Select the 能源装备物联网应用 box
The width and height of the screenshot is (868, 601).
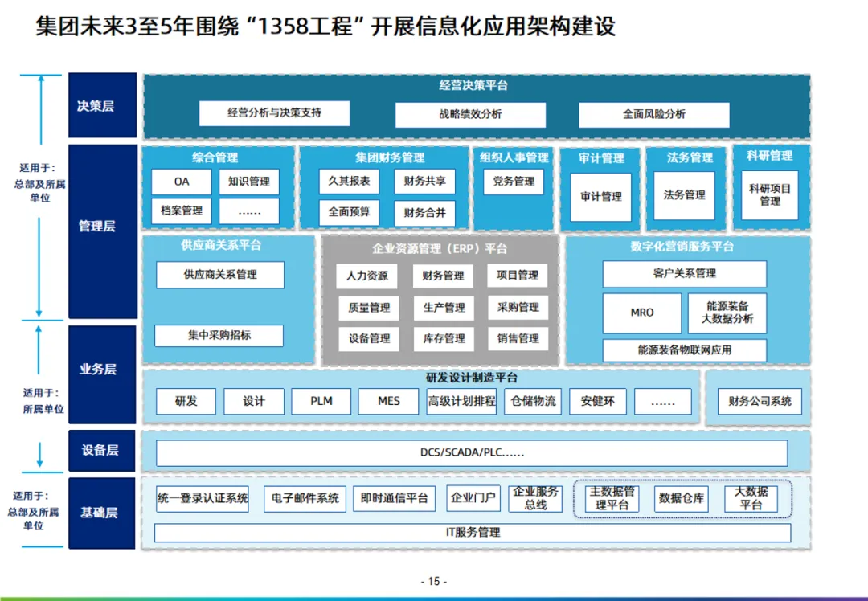[685, 350]
